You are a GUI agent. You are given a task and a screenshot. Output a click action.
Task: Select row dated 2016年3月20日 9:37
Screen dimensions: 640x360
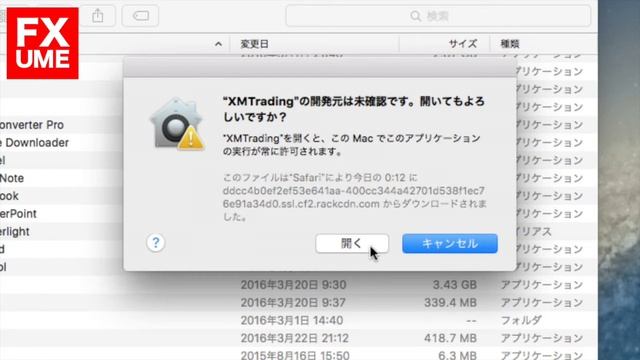(299, 303)
